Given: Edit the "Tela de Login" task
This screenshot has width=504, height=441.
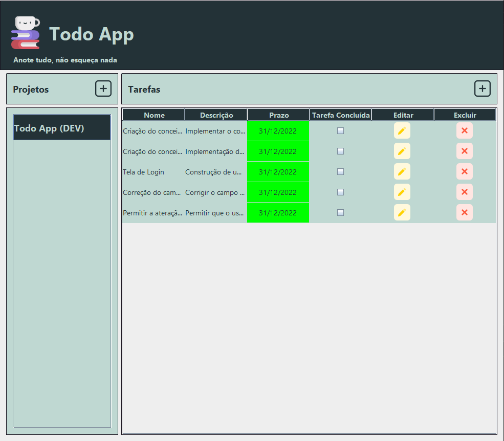Looking at the screenshot, I should tap(402, 171).
